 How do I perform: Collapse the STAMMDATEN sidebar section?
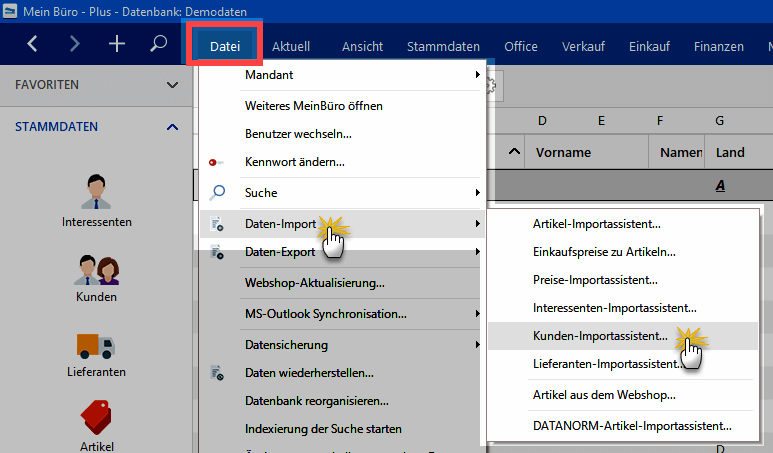click(x=172, y=127)
